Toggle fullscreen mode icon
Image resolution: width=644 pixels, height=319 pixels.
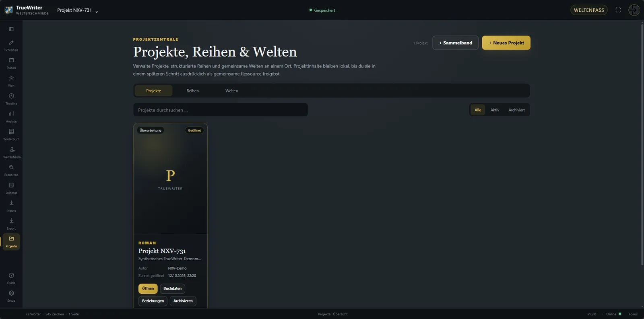tap(618, 10)
